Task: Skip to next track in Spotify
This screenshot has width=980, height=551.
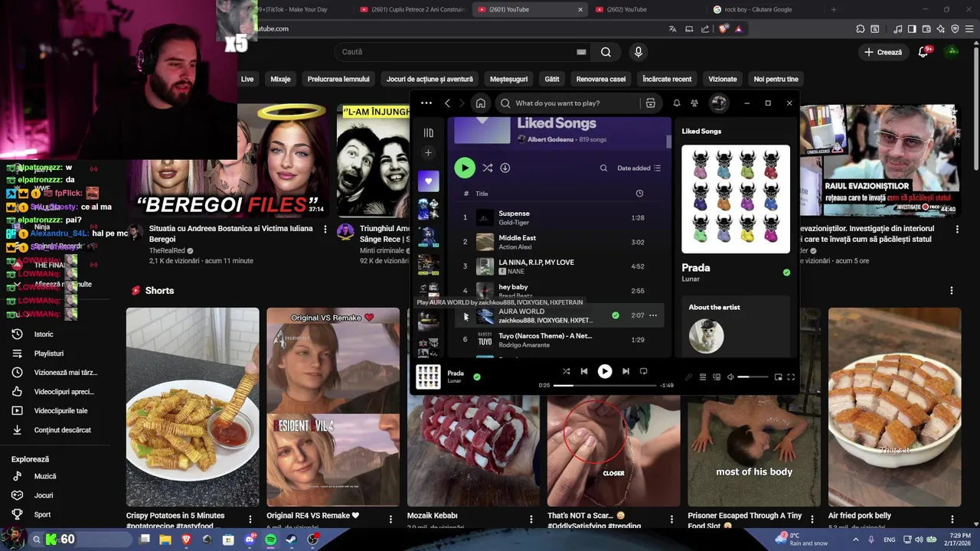Action: (626, 371)
